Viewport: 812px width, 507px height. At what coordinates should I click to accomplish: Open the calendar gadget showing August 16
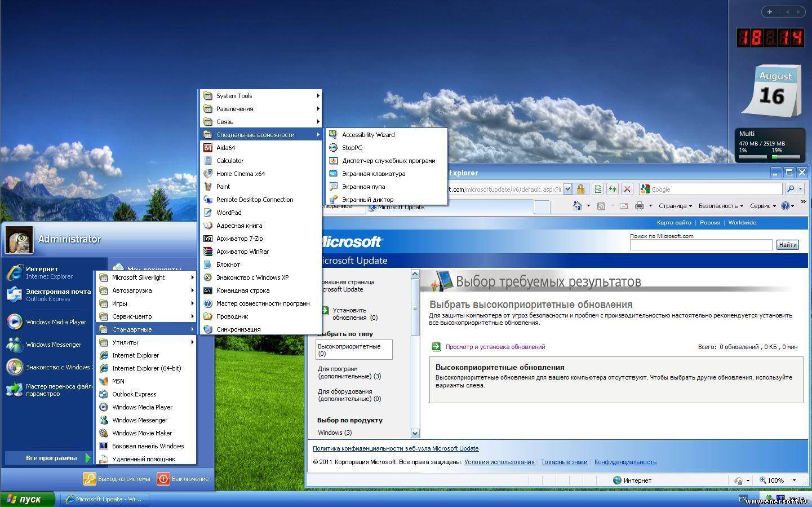click(773, 90)
